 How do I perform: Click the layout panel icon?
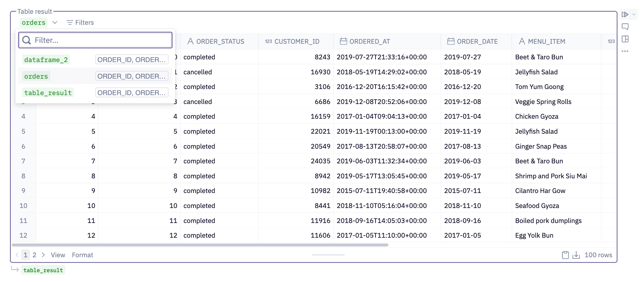click(625, 39)
